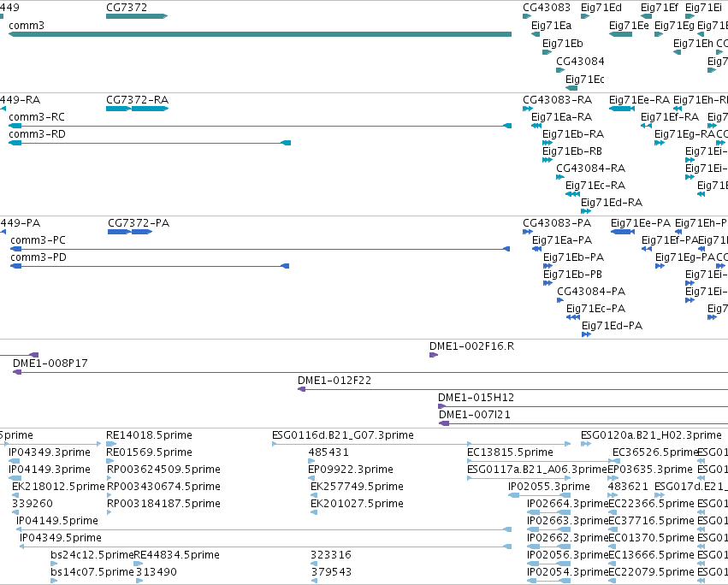Select the RE14018.5prime EST label
This screenshot has height=585, width=728.
[149, 435]
